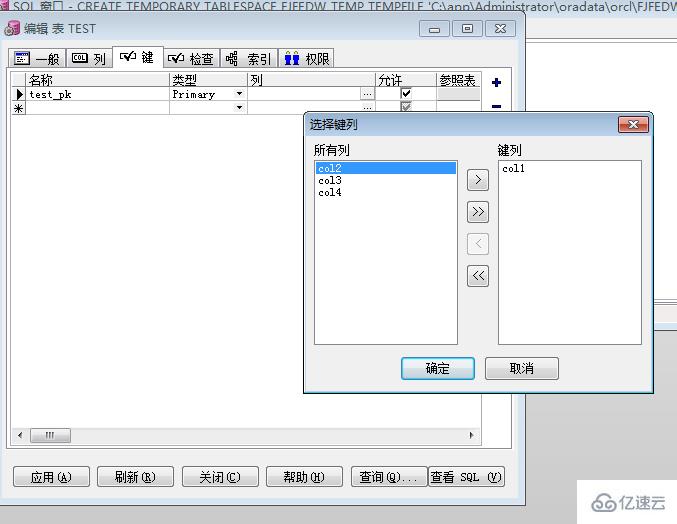Screen dimensions: 677x524
Task: Click the horizontal scrollbar thumb
Action: [50, 435]
